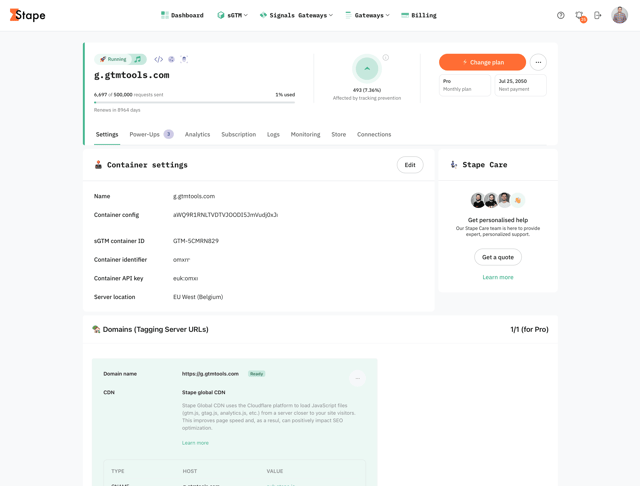Viewport: 640px width, 486px height.
Task: Click the green circular tracking prevention indicator
Action: pyautogui.click(x=367, y=68)
